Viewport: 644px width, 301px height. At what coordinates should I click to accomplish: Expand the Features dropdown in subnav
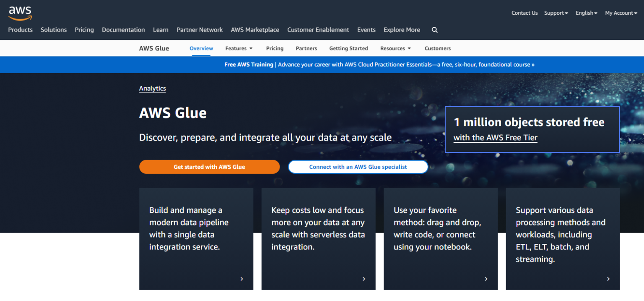tap(239, 48)
